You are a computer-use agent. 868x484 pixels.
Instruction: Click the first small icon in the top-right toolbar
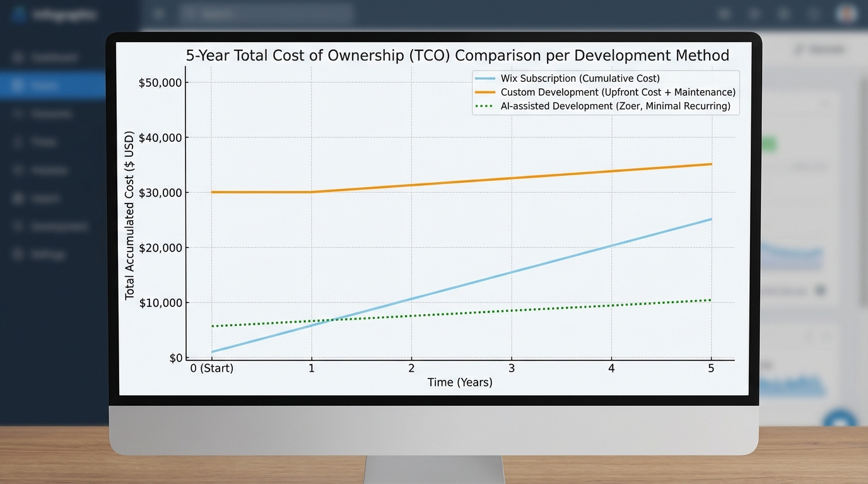tap(724, 13)
